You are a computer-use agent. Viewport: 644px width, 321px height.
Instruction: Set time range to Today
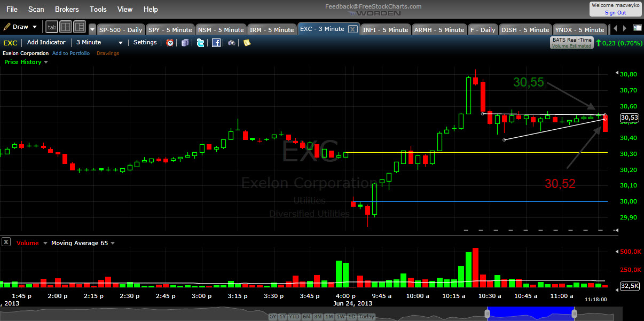point(366,317)
